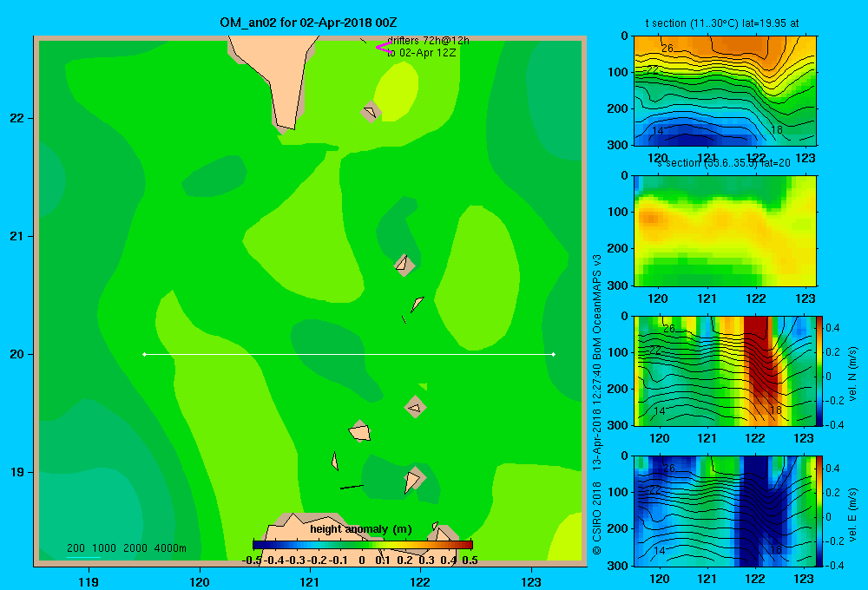Click longitude label 119 on the main map
Screen dimensions: 868x590
pos(89,581)
